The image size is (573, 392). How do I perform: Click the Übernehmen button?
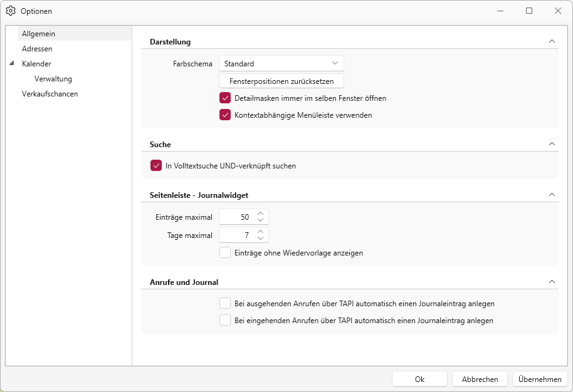540,379
